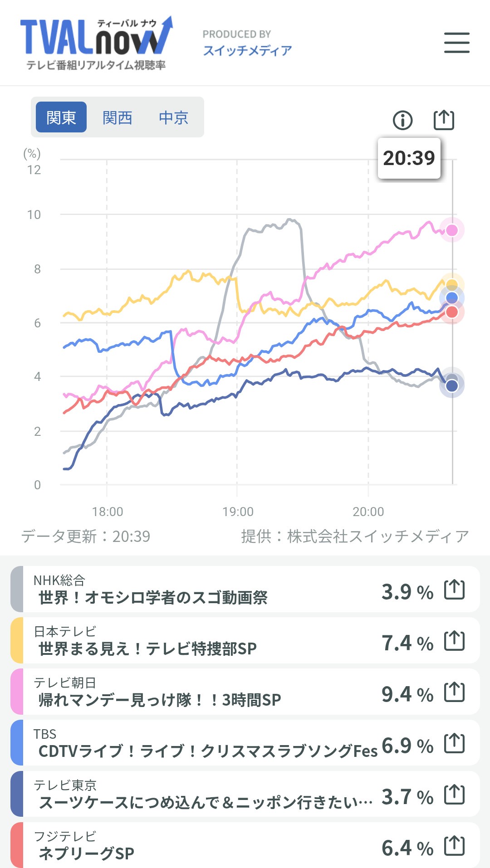Switch to the 関西 region tab
Image resolution: width=490 pixels, height=868 pixels.
(x=117, y=117)
